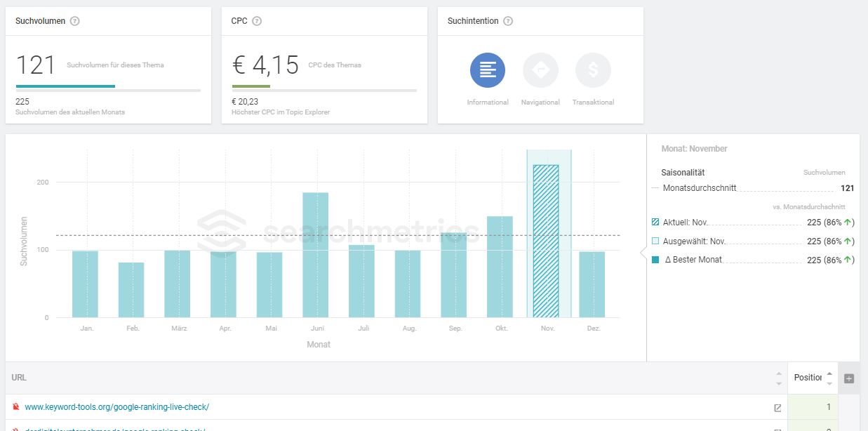Click the Jan. bar in chart
The width and height of the screenshot is (868, 431).
point(85,284)
